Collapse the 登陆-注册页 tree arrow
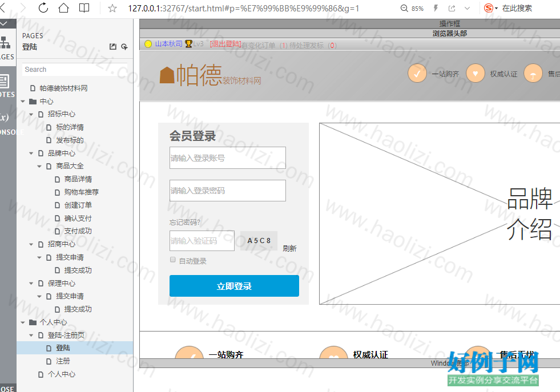560x392 pixels. click(31, 336)
